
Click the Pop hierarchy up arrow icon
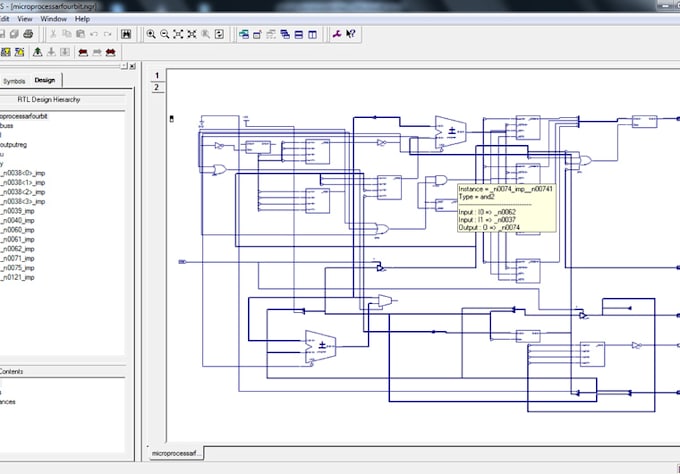tap(38, 52)
